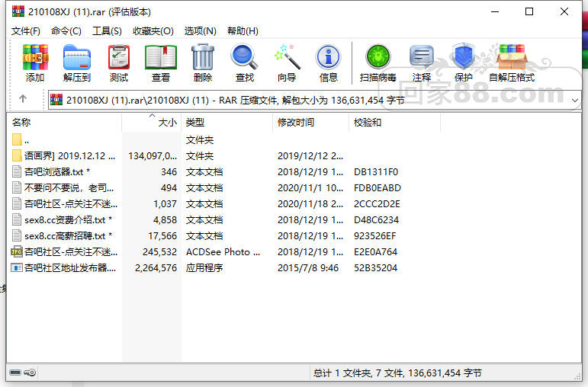Click the date 2020/11/18 cell
This screenshot has height=387, width=588.
tap(310, 204)
